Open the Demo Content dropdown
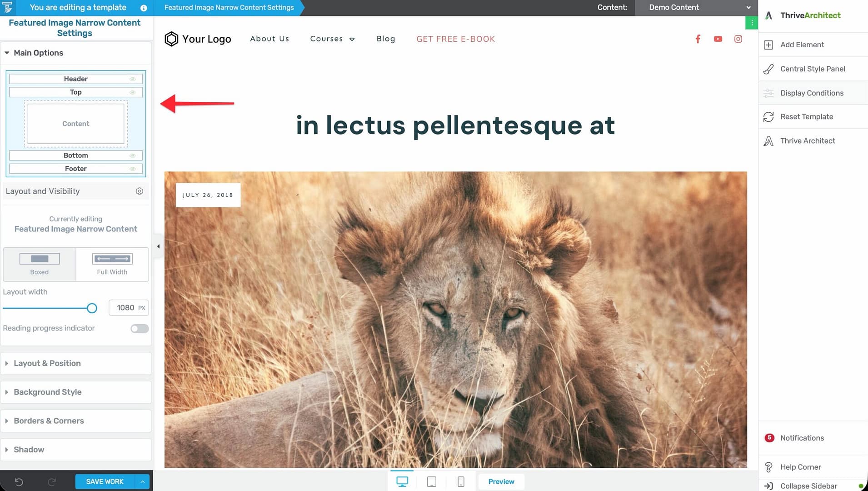The height and width of the screenshot is (491, 868). click(x=696, y=8)
